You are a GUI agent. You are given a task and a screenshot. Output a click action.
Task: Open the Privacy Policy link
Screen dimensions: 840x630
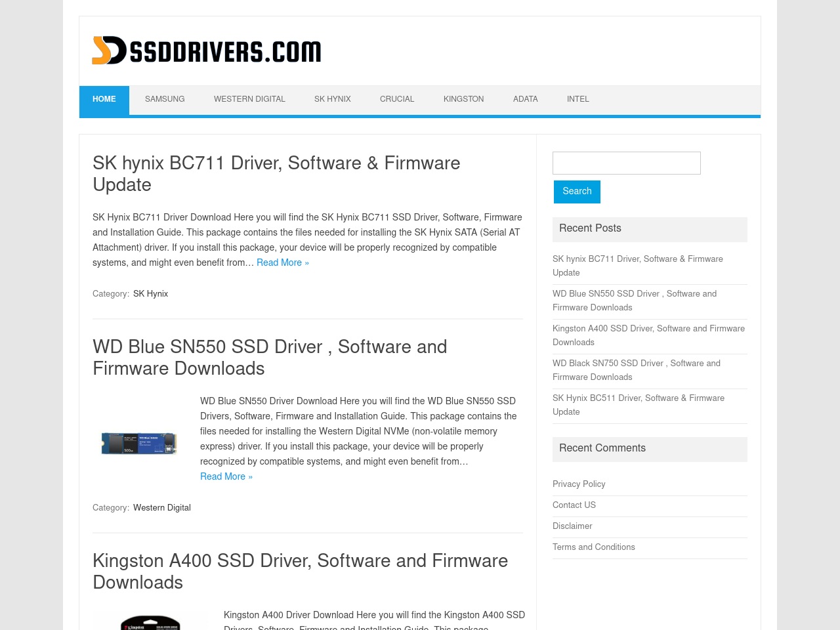click(579, 484)
